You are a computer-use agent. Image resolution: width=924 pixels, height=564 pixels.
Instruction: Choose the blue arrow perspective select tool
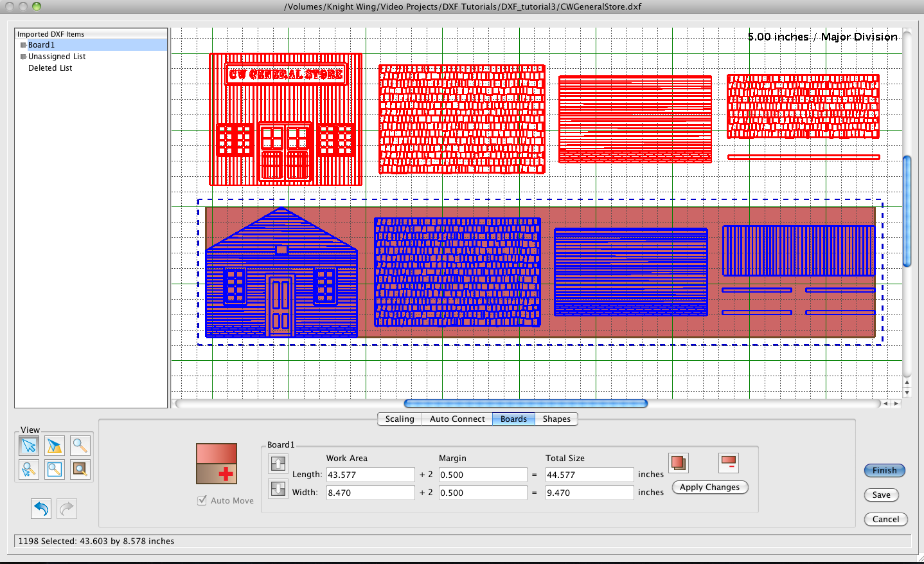pos(55,445)
